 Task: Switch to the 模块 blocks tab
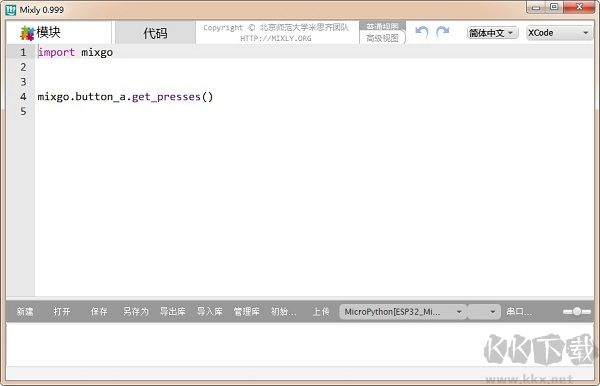(59, 33)
